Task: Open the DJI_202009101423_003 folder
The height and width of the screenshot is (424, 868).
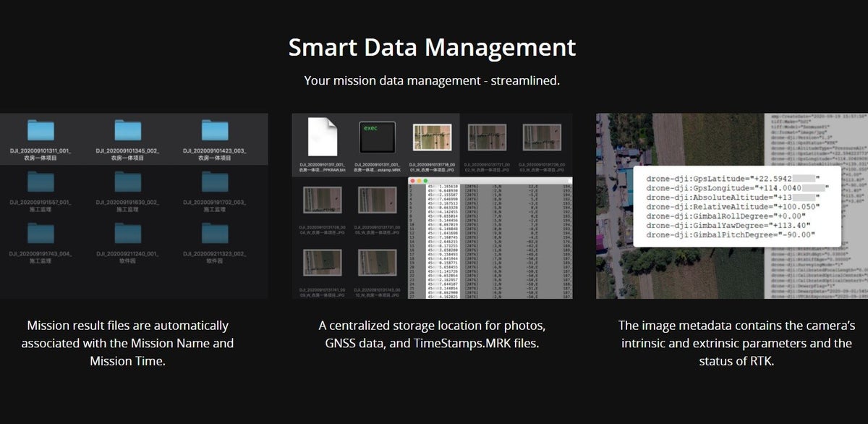Action: (x=215, y=130)
